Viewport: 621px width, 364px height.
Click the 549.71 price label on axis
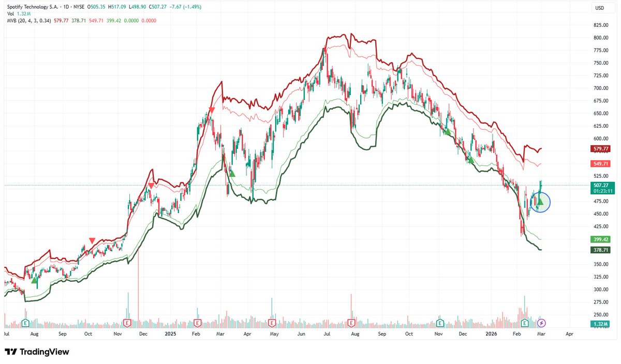(x=600, y=164)
